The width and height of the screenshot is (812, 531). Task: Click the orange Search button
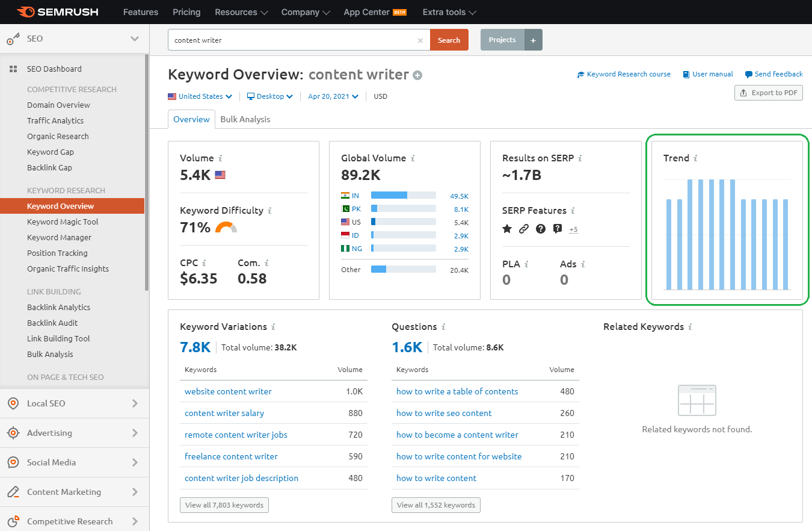click(449, 40)
